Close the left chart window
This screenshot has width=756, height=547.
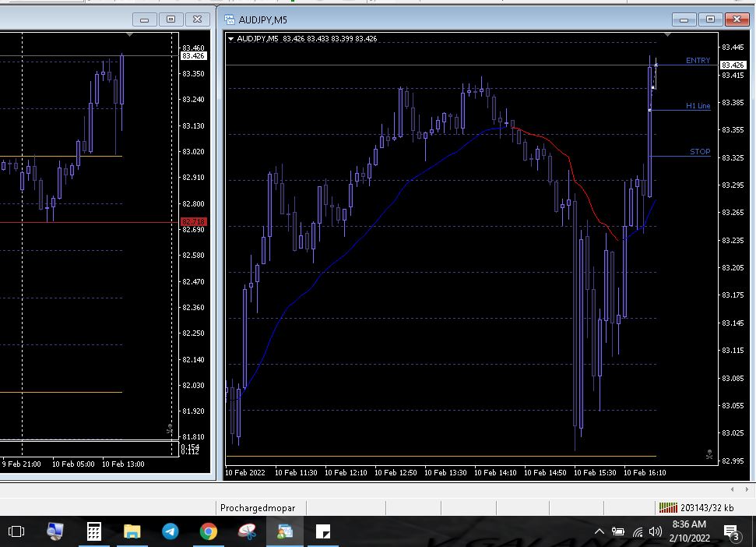[x=197, y=19]
